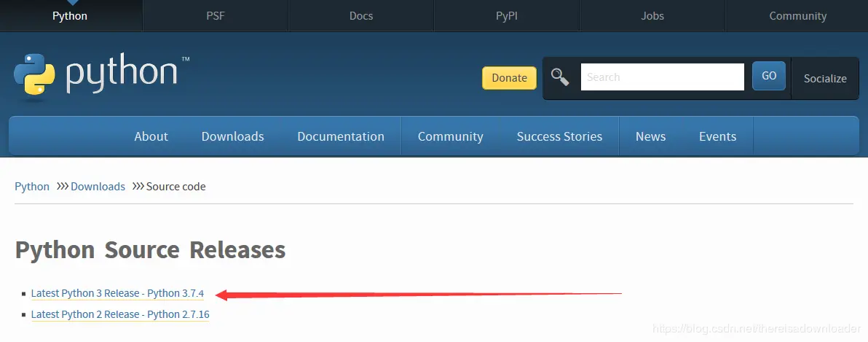Open the Documentation navigation menu
The height and width of the screenshot is (342, 868).
pyautogui.click(x=341, y=136)
